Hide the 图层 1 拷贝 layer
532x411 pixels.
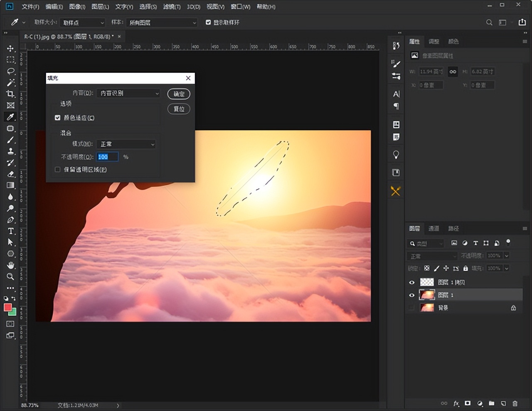coord(411,282)
